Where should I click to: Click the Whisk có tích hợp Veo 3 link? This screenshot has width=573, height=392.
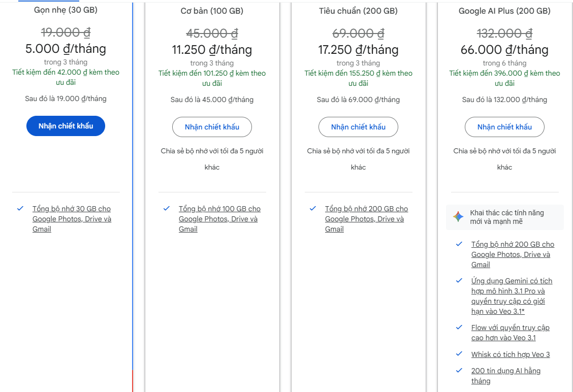coord(510,354)
